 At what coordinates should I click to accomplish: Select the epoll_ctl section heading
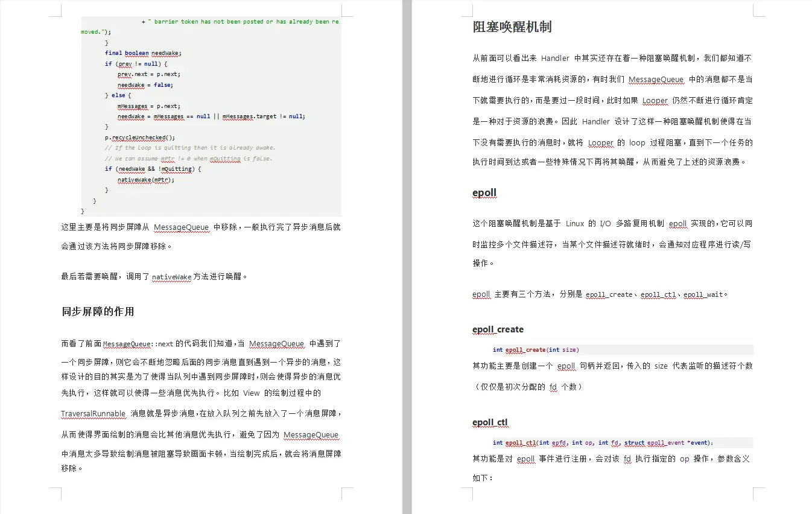pos(490,422)
